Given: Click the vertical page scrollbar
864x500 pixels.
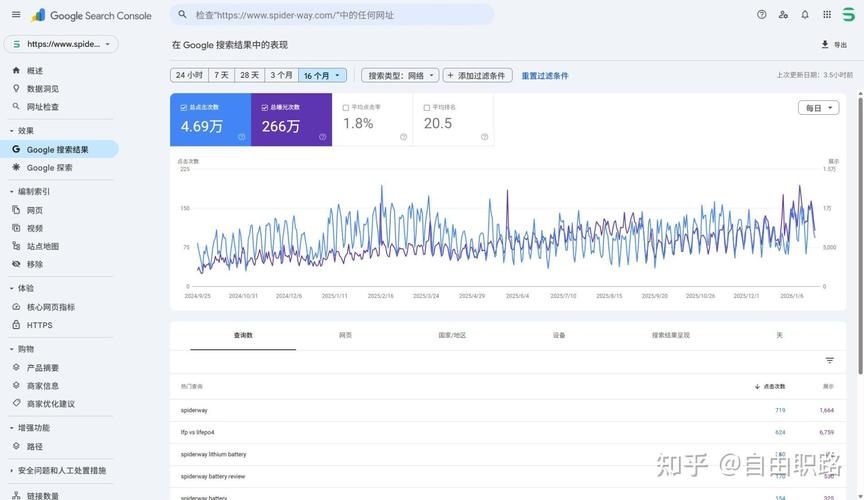Looking at the screenshot, I should coord(860,234).
